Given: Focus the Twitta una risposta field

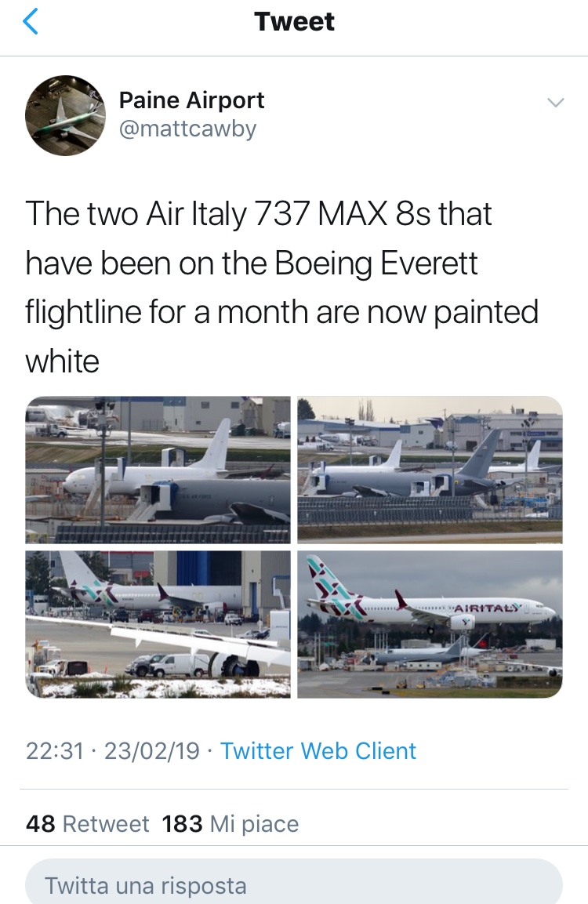Looking at the screenshot, I should click(x=294, y=881).
